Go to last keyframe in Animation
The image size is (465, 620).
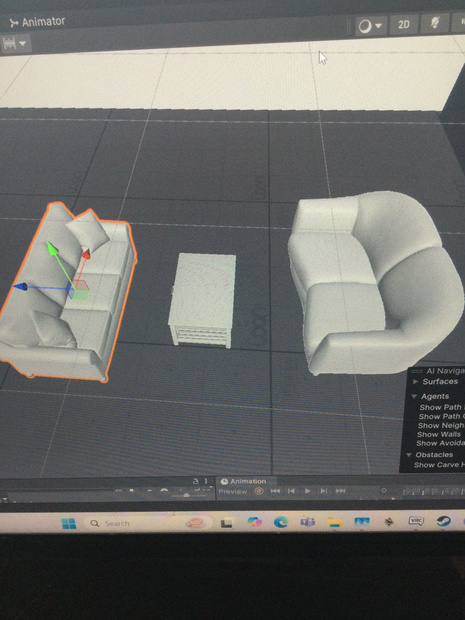[x=340, y=491]
